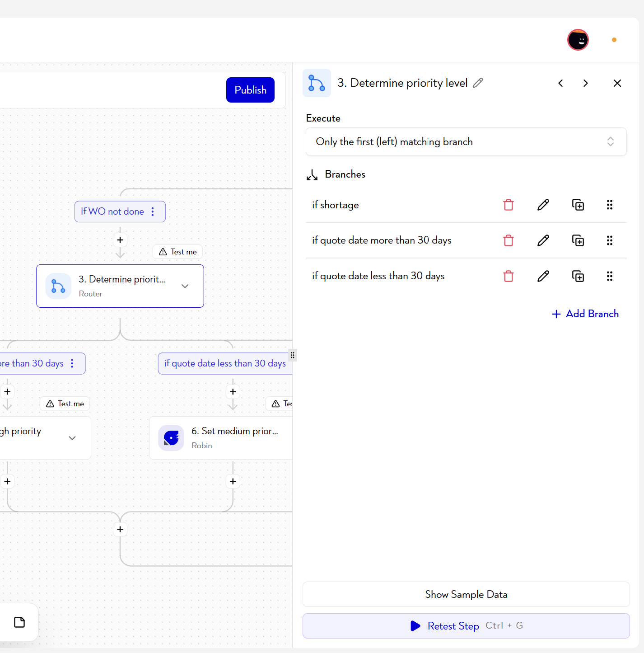Screen dimensions: 644x653
Task: Duplicate the 'if quote date less than 30 days' branch
Action: pos(578,276)
